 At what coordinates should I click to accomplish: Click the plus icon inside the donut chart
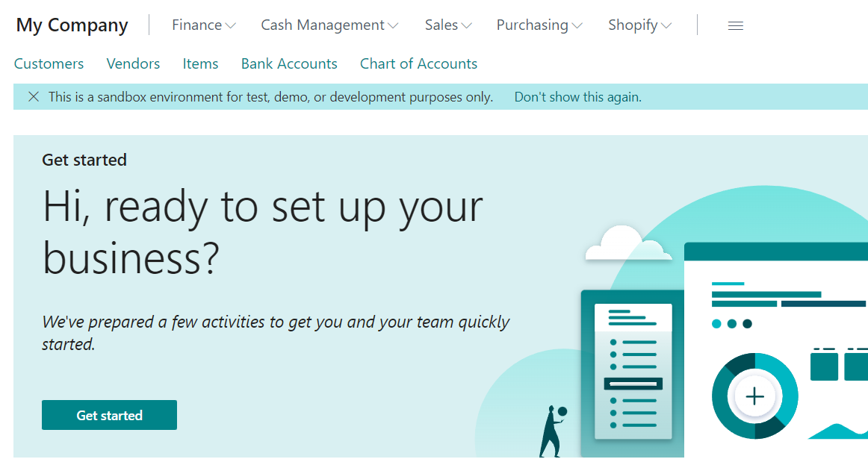pos(754,396)
